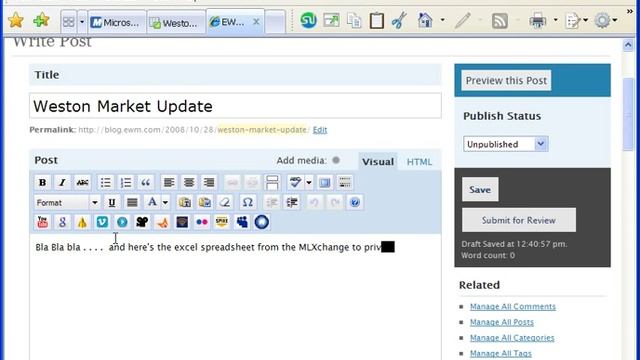
Task: Apply italic formatting
Action: [62, 182]
